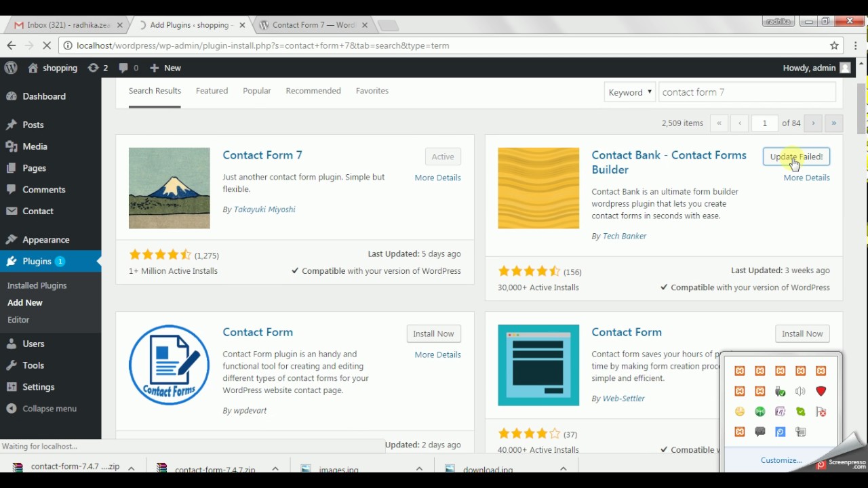Click the WordPress logo in admin bar
Screen dimensions: 868x488
pos(11,68)
